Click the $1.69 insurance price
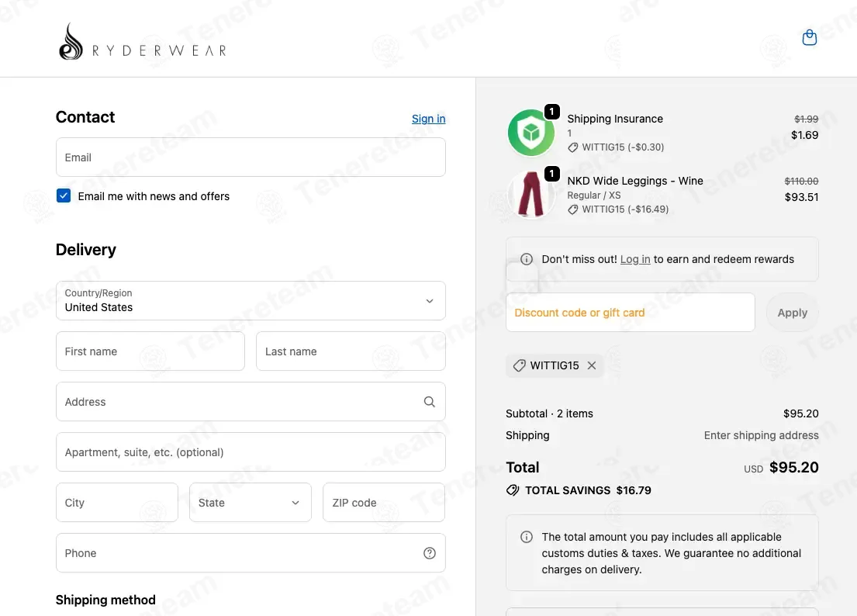 804,135
